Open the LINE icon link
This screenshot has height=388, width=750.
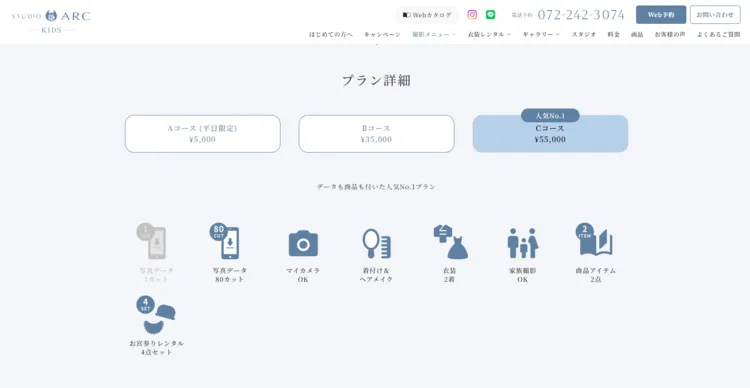490,15
